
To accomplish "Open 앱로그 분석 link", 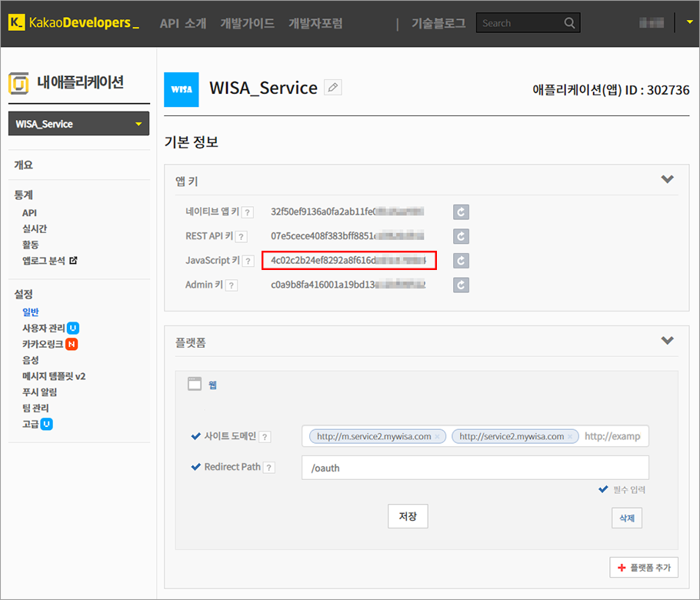I will pyautogui.click(x=44, y=261).
